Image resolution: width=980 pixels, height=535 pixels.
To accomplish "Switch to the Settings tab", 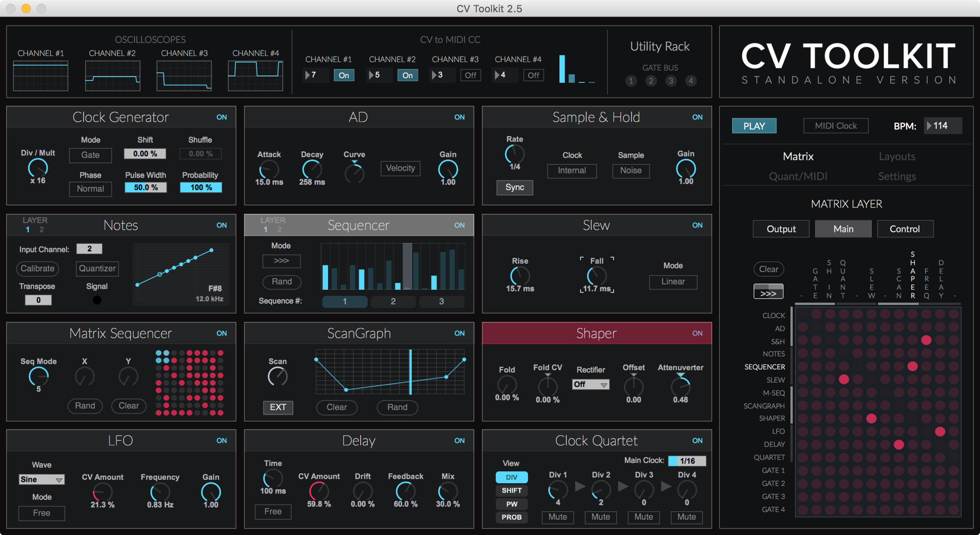I will 897,176.
